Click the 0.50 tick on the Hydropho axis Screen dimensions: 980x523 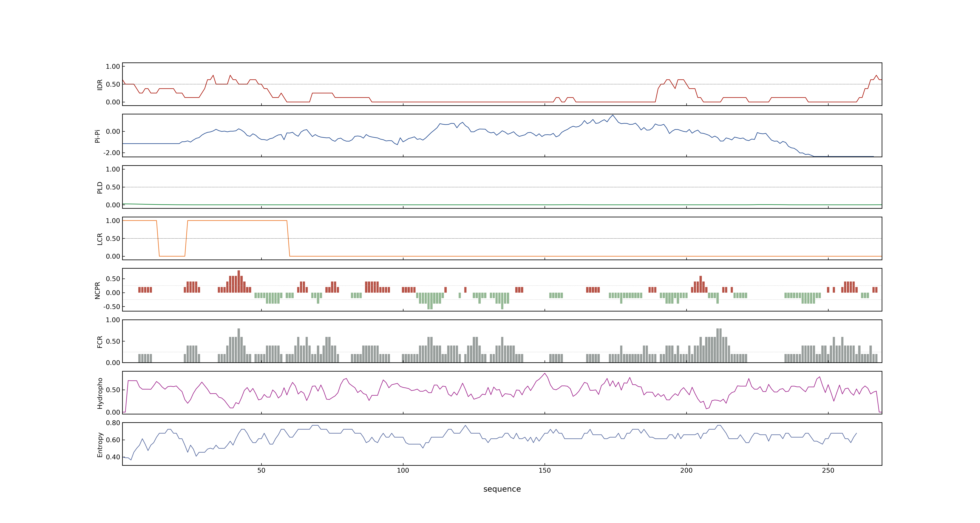113,390
